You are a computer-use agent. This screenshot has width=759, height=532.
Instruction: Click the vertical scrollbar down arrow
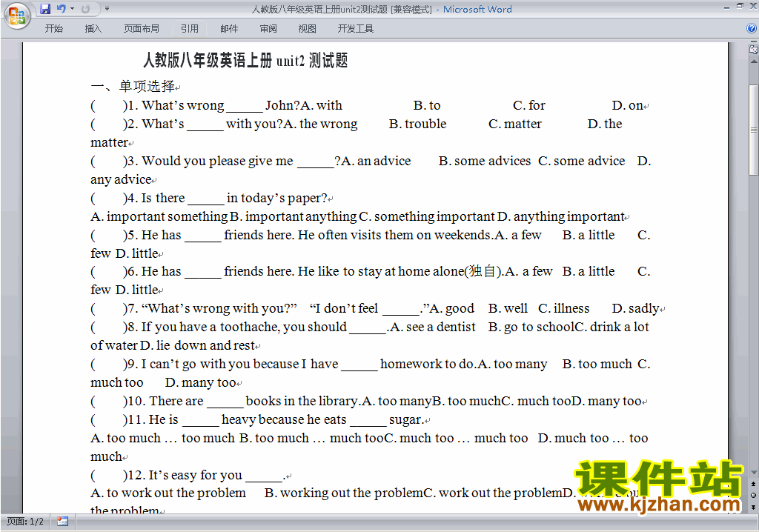coord(753,473)
